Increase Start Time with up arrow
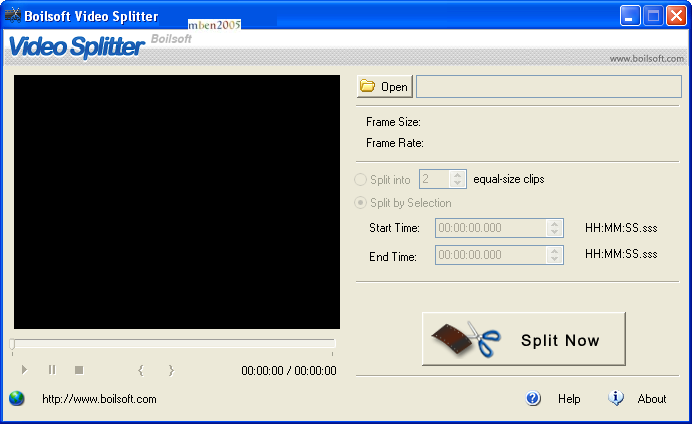 tap(555, 224)
